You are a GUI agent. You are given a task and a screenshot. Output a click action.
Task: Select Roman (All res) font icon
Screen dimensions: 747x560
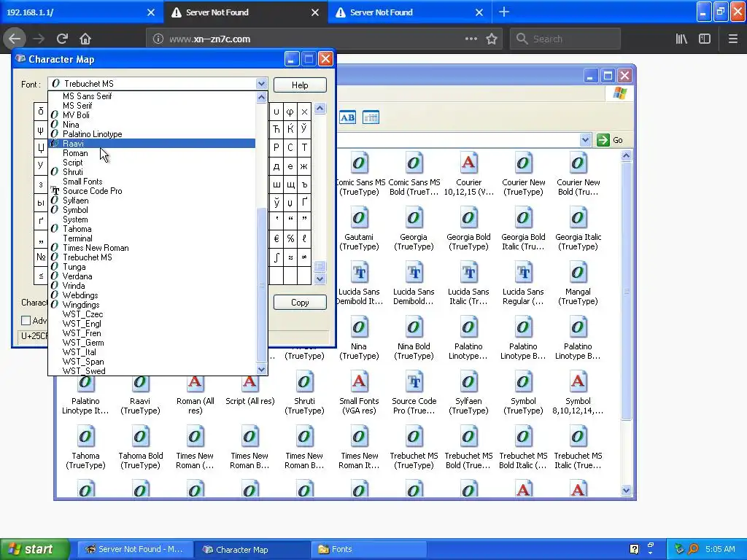[x=195, y=393]
